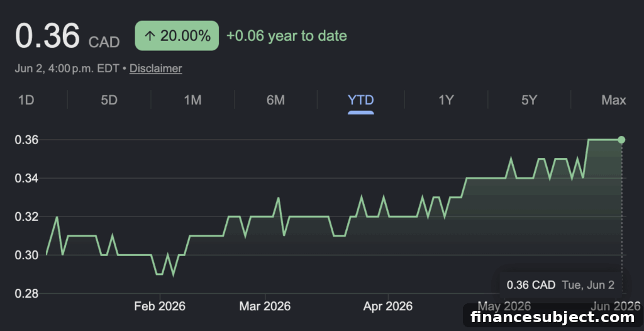This screenshot has width=644, height=331.
Task: Click the 0.28 y-axis label
Action: 26,294
